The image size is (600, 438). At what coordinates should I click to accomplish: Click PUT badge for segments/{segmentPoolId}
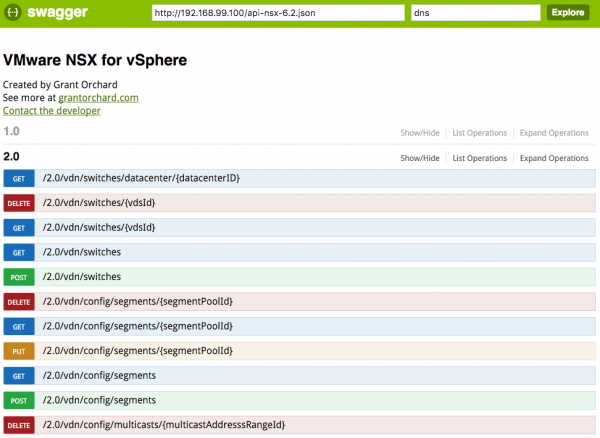(19, 351)
